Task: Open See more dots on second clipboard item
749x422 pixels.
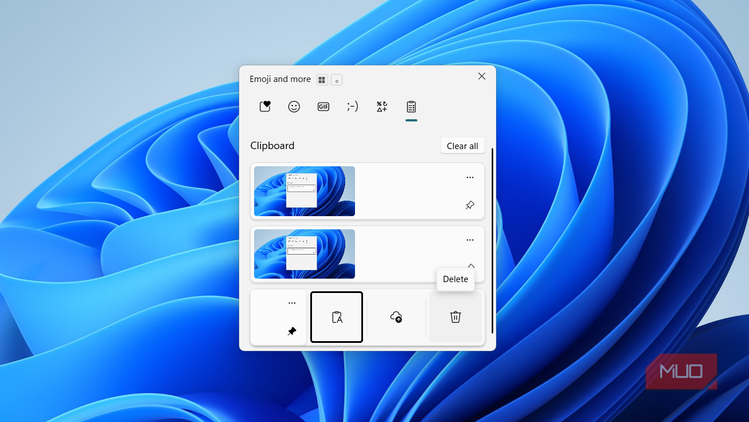Action: pyautogui.click(x=470, y=240)
